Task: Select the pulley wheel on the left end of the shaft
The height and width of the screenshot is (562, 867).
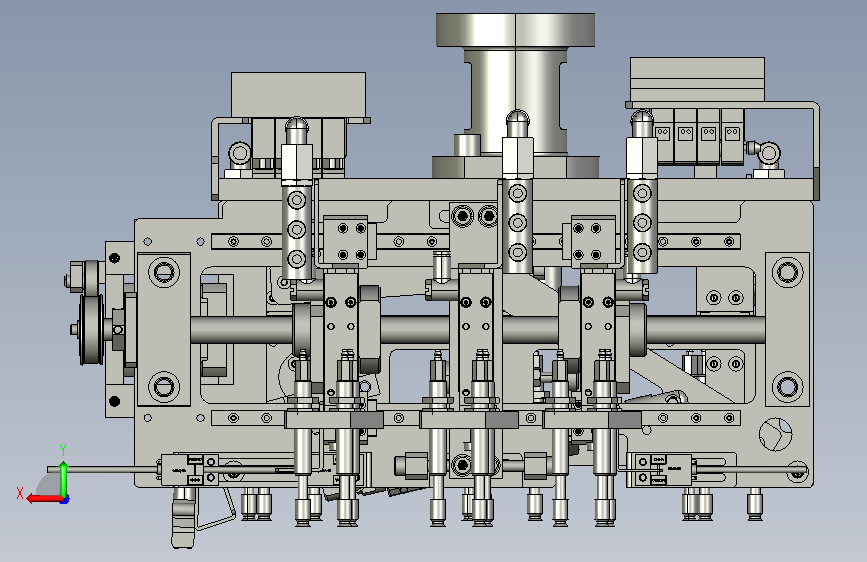Action: click(91, 330)
